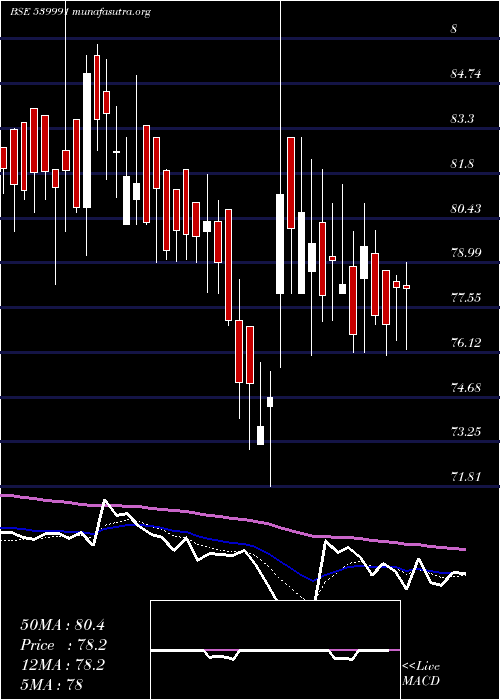Click the Price : 78.2 readout
Screen dimensions: 500x700
click(x=64, y=645)
